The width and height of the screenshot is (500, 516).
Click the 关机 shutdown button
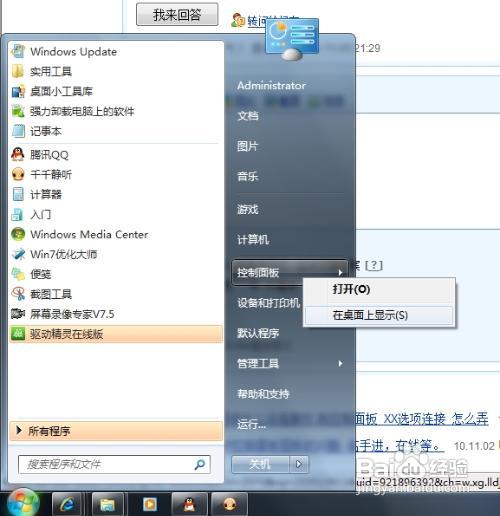coord(260,464)
